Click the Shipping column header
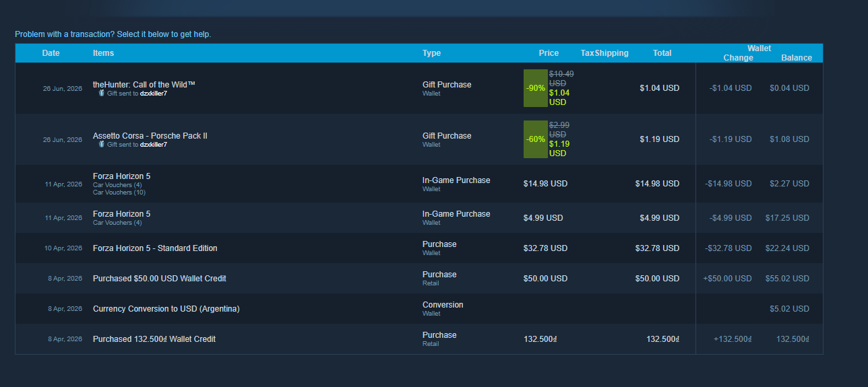The height and width of the screenshot is (387, 868). click(612, 53)
